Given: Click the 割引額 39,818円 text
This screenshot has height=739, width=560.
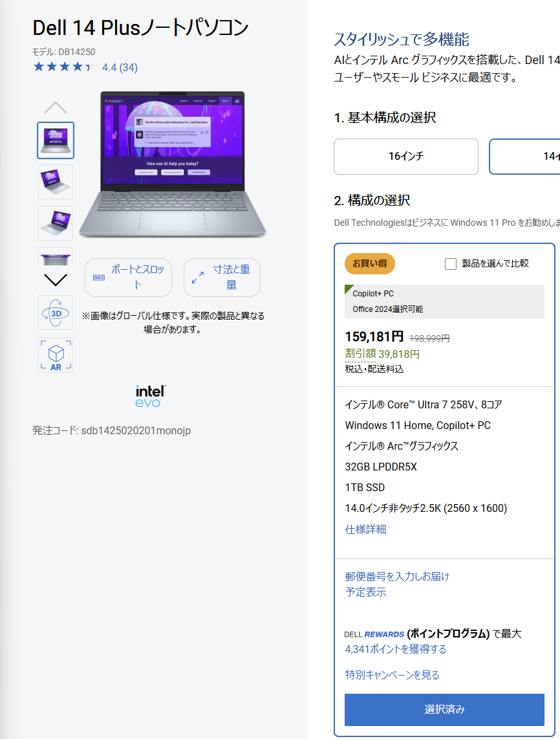Looking at the screenshot, I should click(382, 353).
